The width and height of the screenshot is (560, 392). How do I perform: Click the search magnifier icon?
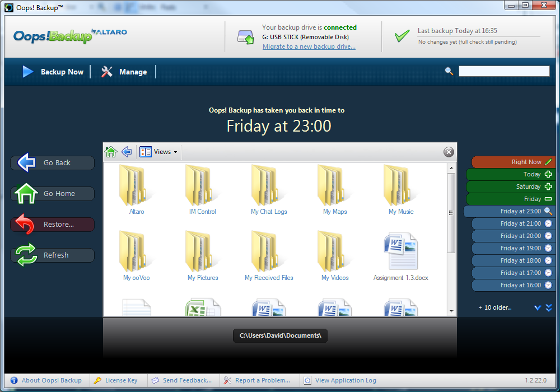[x=449, y=71]
